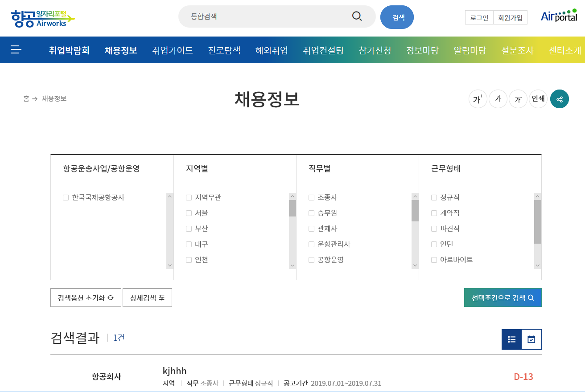Click the blue 검색 button
The image size is (585, 392).
[x=397, y=17]
